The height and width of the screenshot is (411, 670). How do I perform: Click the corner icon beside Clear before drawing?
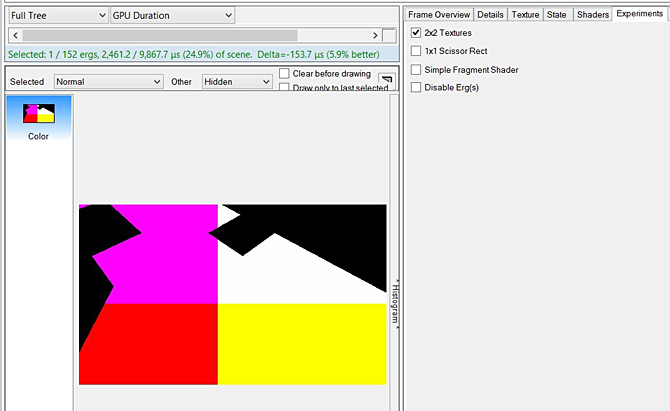pyautogui.click(x=388, y=80)
